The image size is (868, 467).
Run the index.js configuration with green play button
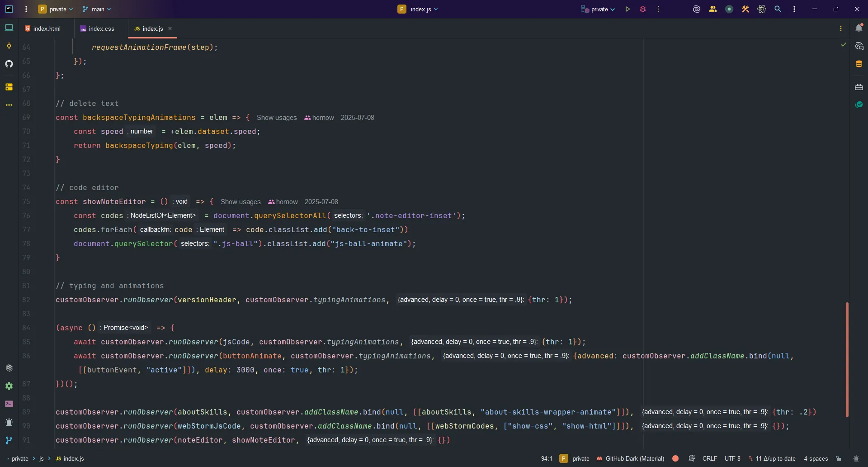click(x=628, y=9)
